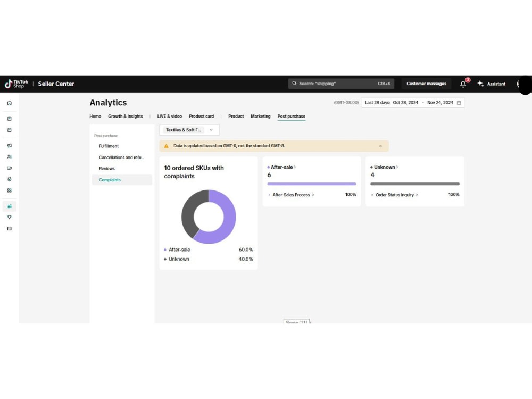Open the Growth alarm-clock icon in the sidebar
Image resolution: width=532 pixels, height=399 pixels.
[10, 179]
